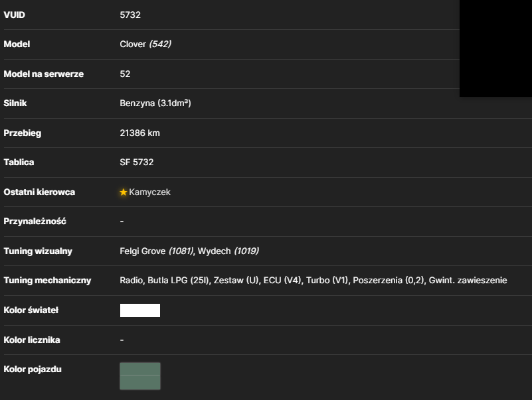
Task: Click the Ostatni kierowca label
Action: coord(39,192)
